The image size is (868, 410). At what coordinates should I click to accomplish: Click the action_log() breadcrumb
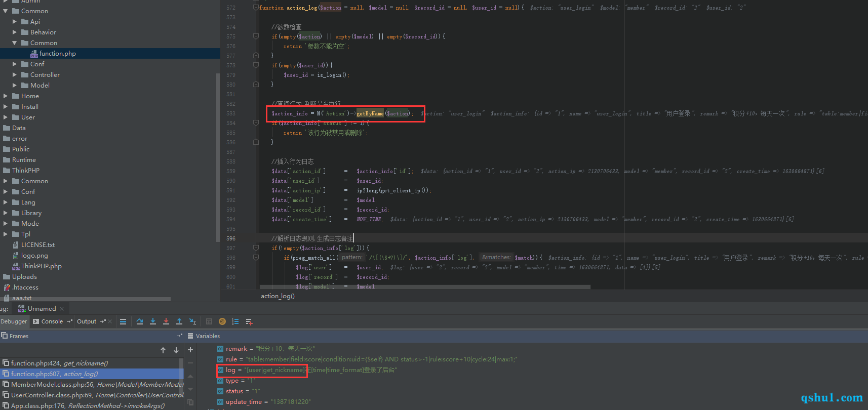(x=278, y=296)
